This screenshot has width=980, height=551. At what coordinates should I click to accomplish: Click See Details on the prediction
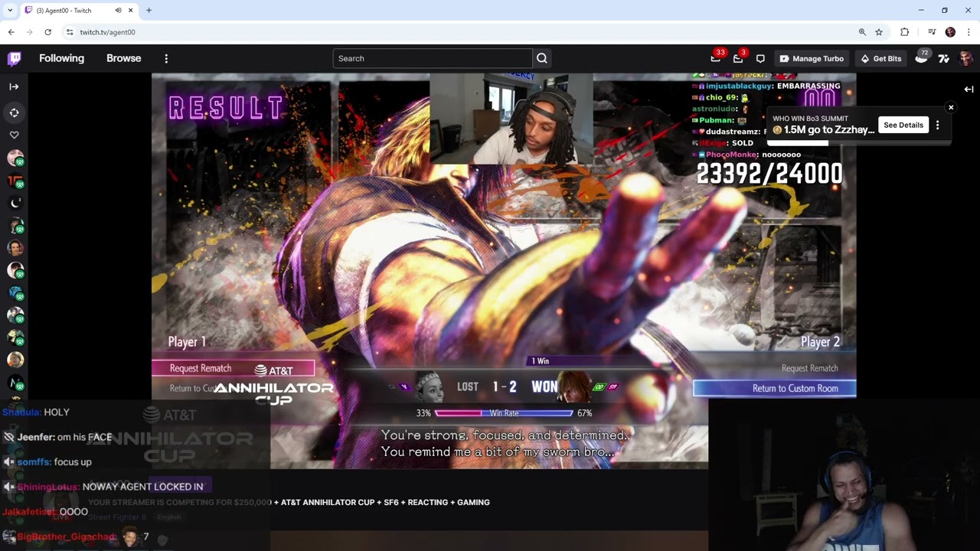[903, 125]
